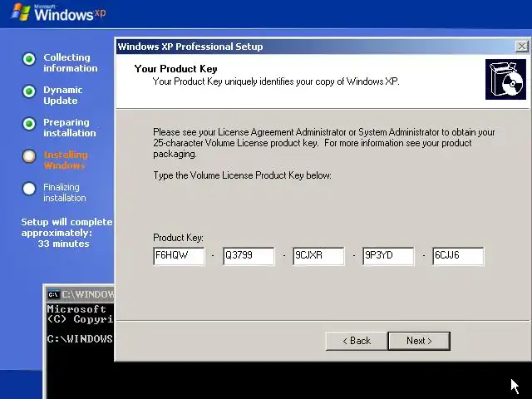Go back with the Back button
This screenshot has height=399, width=532.
357,341
